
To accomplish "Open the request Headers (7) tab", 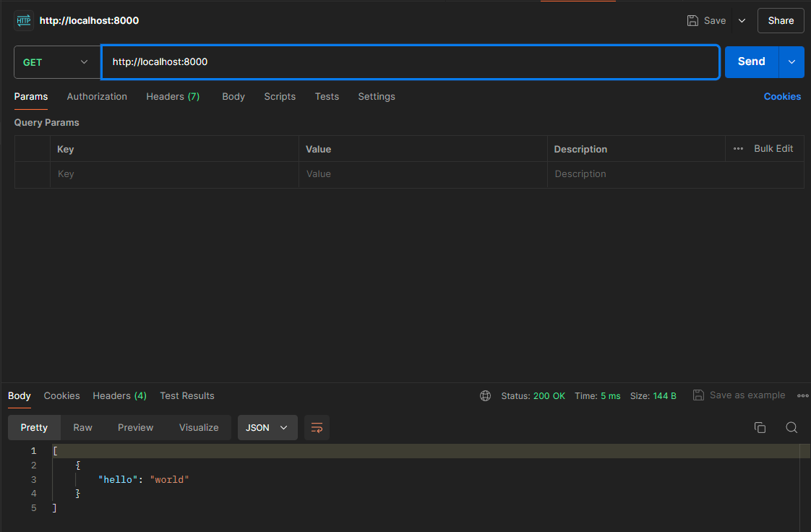I will tap(173, 97).
